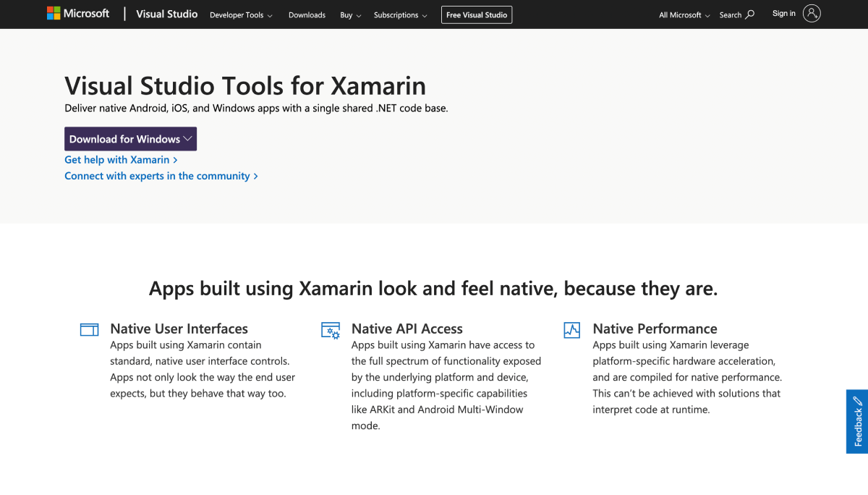Open the Get help with Xamarin link
This screenshot has height=495, width=868.
point(117,159)
